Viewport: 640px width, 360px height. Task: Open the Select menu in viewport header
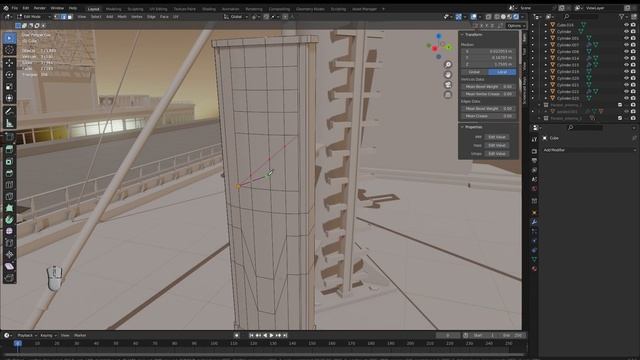tap(96, 17)
